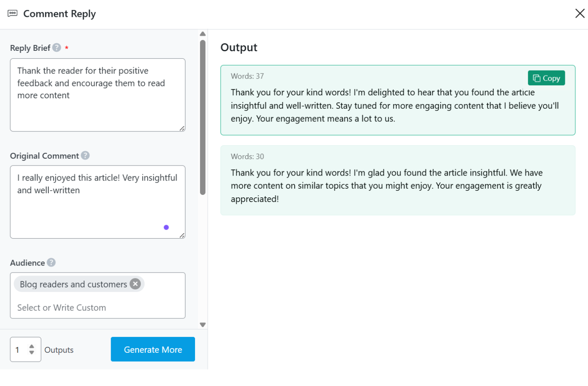Click the Reply Brief help icon
The height and width of the screenshot is (386, 588).
point(57,48)
